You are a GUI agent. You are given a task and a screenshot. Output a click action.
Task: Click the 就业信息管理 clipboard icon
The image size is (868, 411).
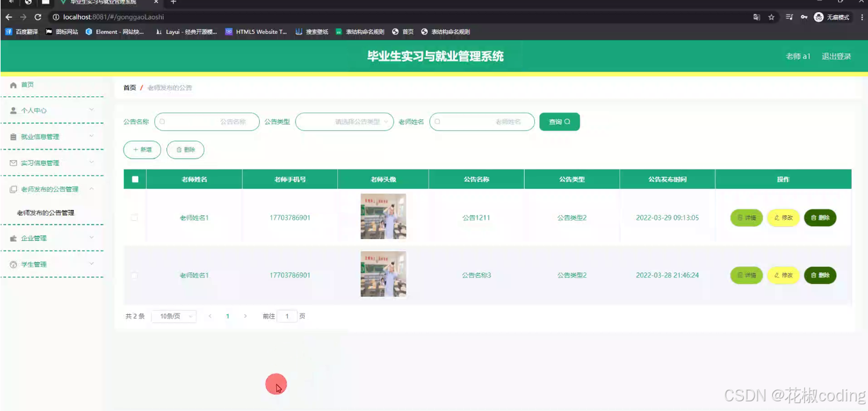(x=13, y=136)
